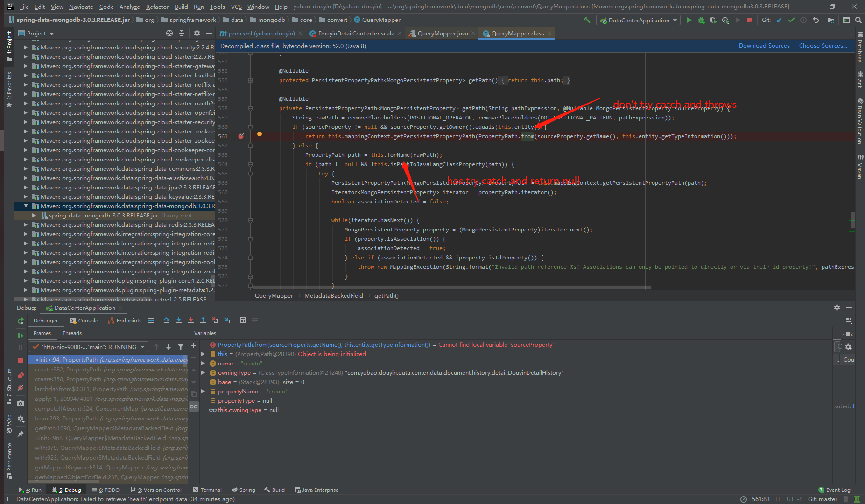This screenshot has height=504, width=865.
Task: Open the VCS menu
Action: pyautogui.click(x=236, y=7)
